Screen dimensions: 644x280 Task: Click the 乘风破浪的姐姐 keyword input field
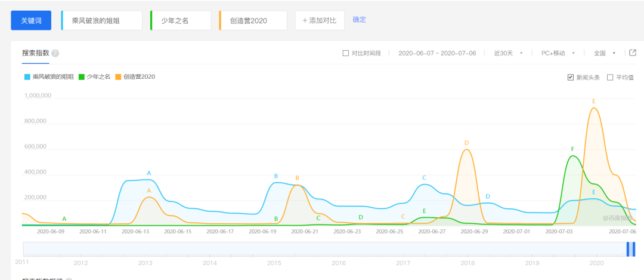[103, 20]
